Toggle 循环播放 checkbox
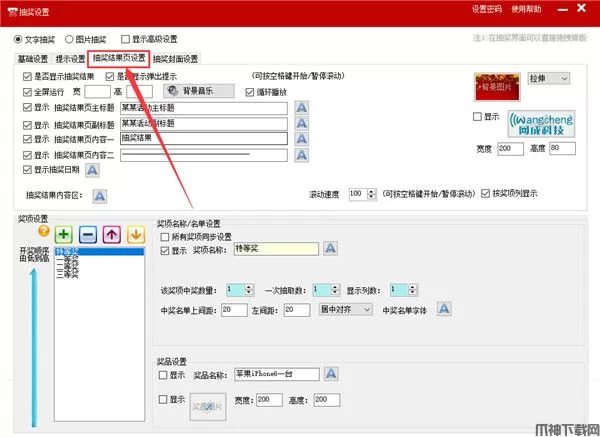 coord(250,92)
